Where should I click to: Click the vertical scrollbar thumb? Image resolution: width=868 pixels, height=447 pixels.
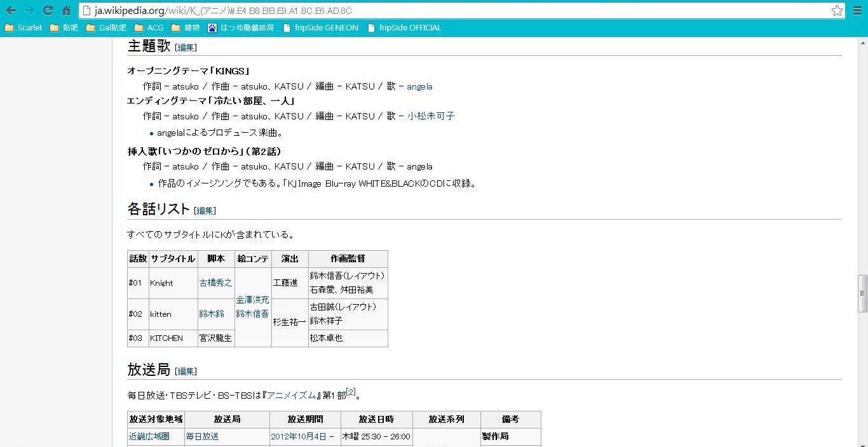coord(862,294)
